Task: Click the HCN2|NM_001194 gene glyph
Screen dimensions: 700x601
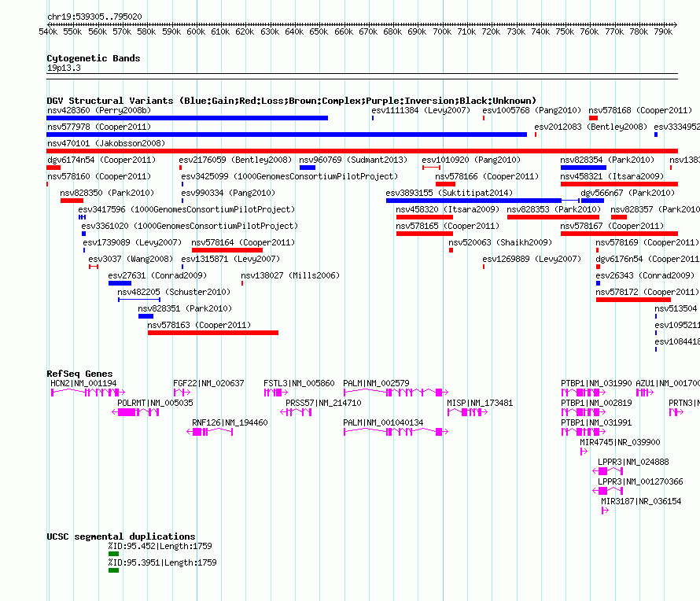Action: (88, 393)
